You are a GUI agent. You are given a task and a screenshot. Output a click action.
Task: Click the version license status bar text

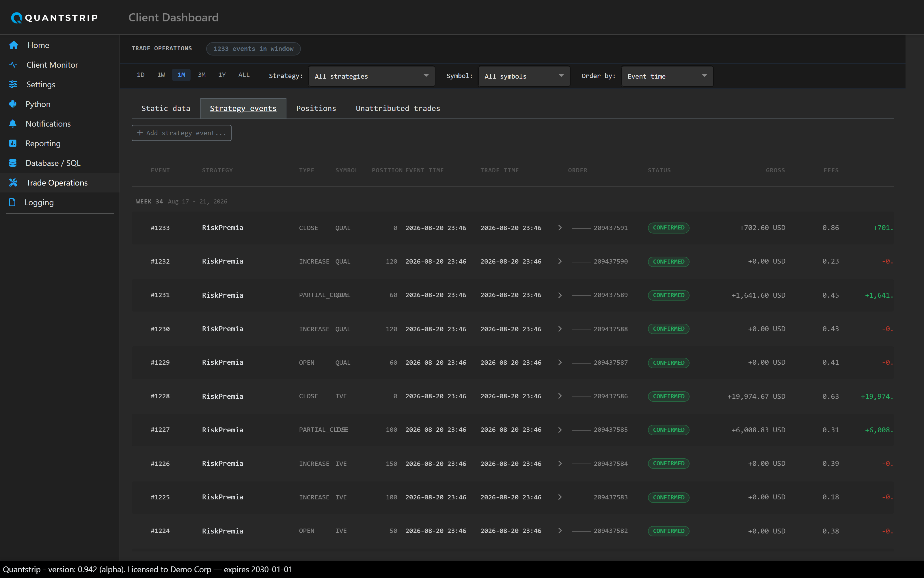[x=147, y=569]
